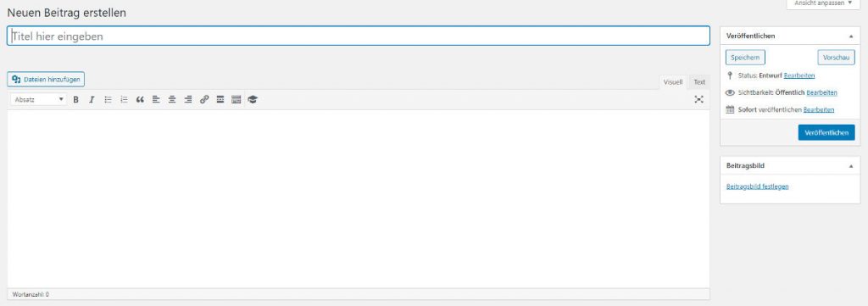Switch to the Text editor tab
Image resolution: width=868 pixels, height=306 pixels.
[x=699, y=82]
